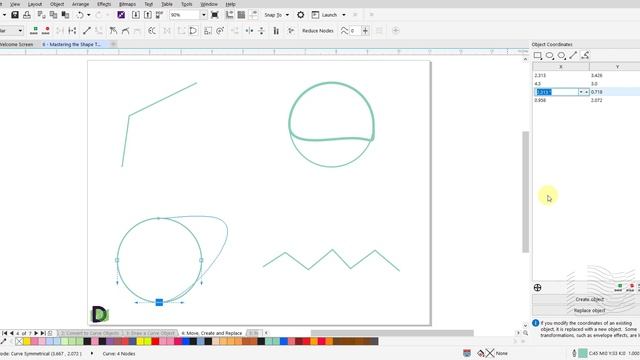Click the purple Search content icon

pos(121,15)
